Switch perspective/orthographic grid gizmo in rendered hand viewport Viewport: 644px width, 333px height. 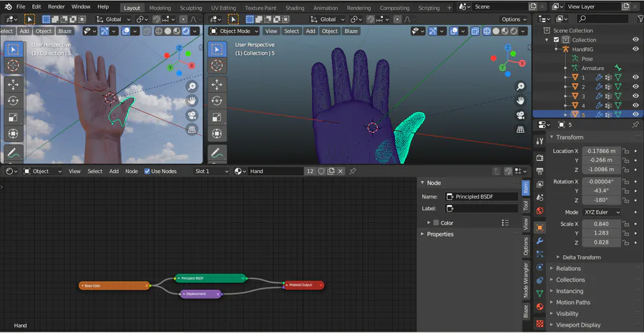191,129
